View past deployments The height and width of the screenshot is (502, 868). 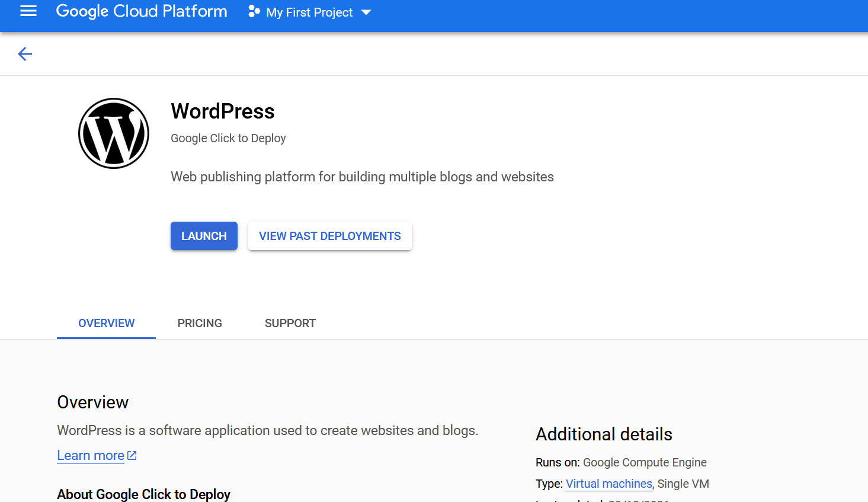330,236
